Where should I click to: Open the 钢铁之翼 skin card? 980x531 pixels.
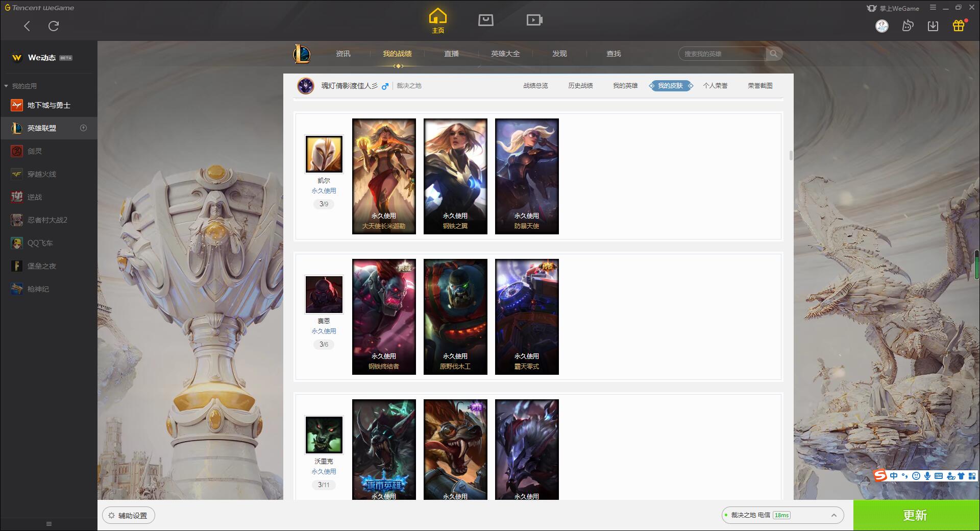pos(455,176)
